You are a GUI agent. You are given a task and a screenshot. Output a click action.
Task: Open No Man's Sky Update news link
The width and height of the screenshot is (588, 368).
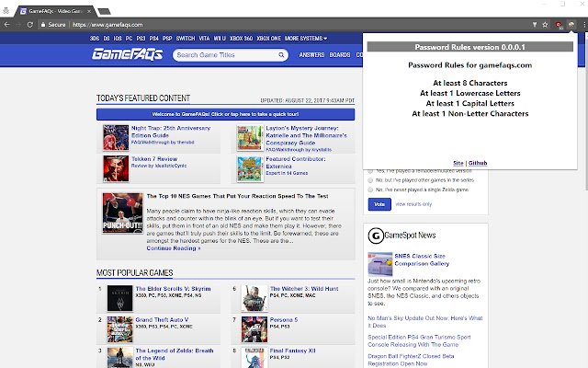[x=425, y=322]
